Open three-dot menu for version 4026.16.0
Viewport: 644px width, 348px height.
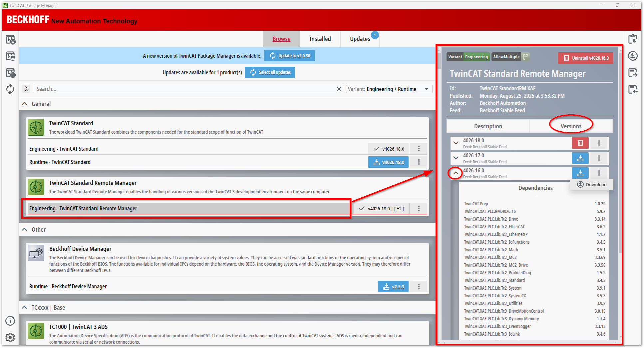pos(599,173)
